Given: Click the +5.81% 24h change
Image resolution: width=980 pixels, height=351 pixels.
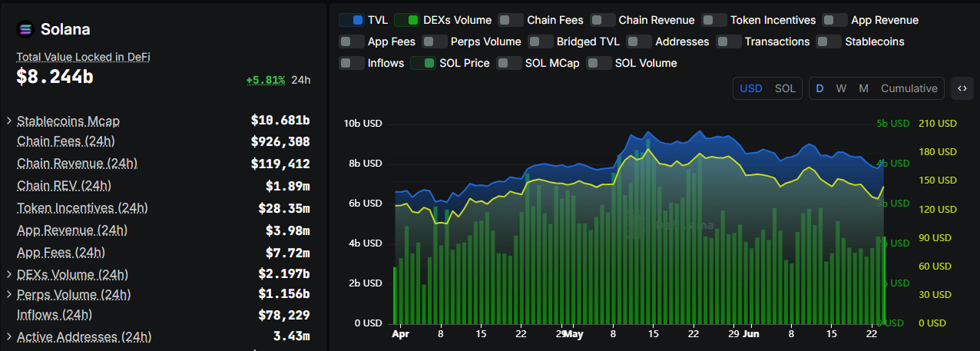Looking at the screenshot, I should 266,80.
